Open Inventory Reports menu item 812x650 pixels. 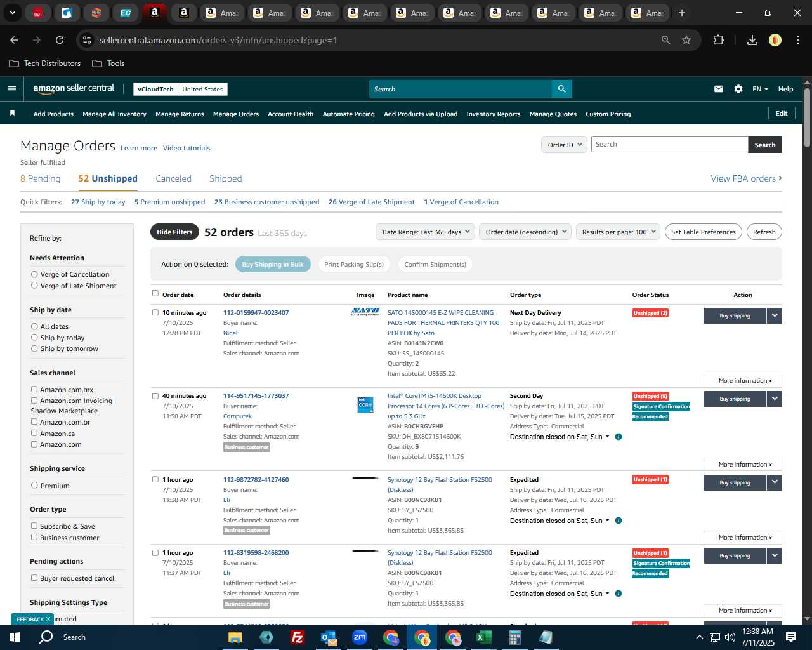click(x=494, y=114)
